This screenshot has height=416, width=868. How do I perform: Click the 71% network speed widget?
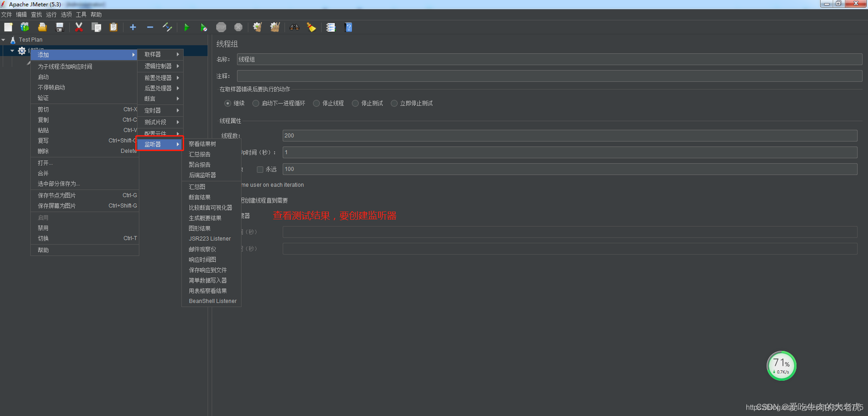tap(781, 366)
